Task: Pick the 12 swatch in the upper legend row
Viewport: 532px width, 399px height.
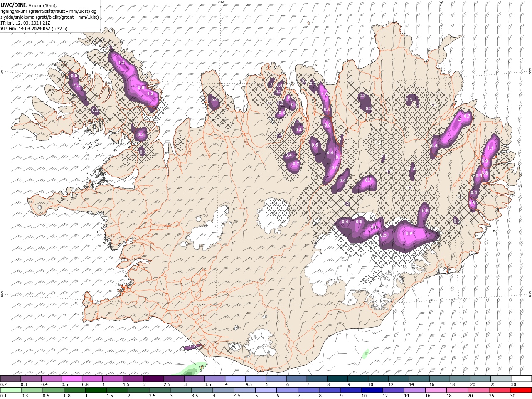Action: point(399,379)
